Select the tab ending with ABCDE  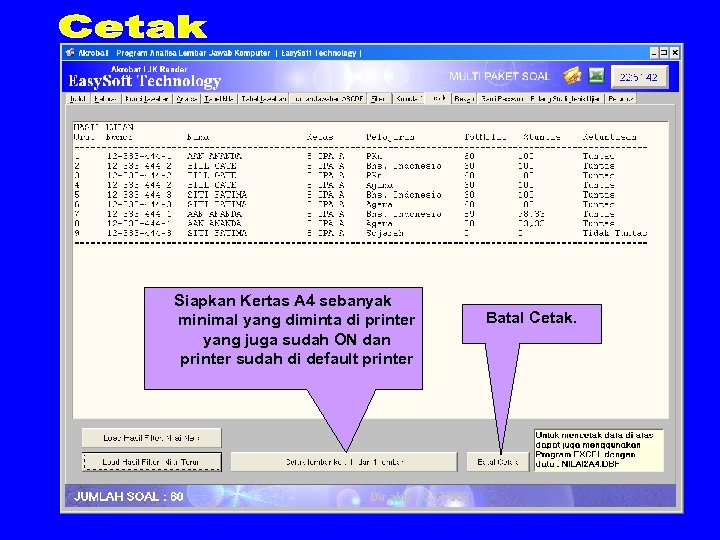pos(328,99)
